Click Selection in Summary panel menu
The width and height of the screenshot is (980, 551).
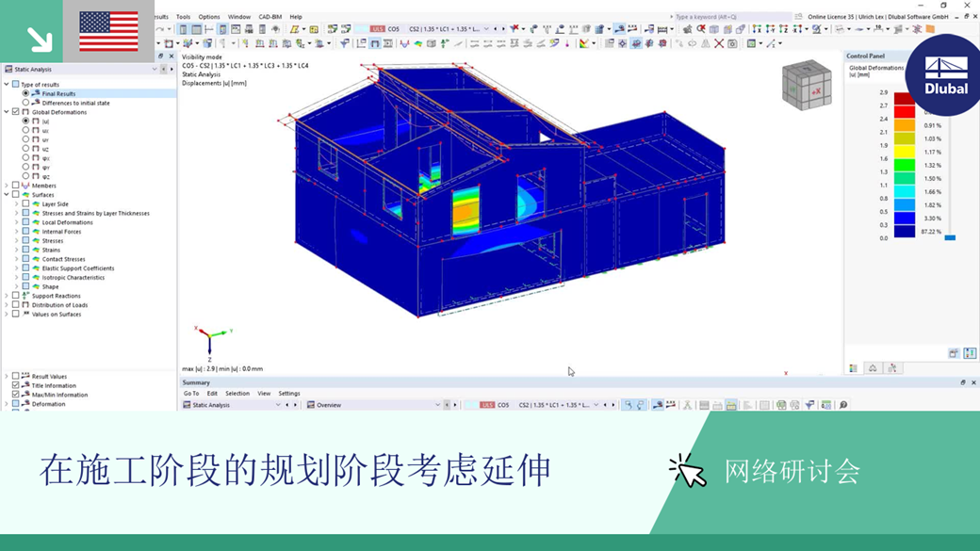(x=237, y=394)
